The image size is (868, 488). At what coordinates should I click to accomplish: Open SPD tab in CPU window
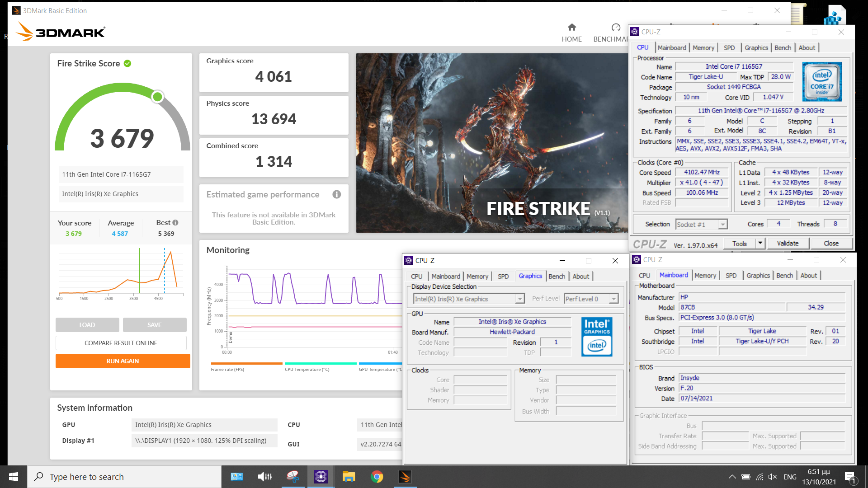(729, 48)
